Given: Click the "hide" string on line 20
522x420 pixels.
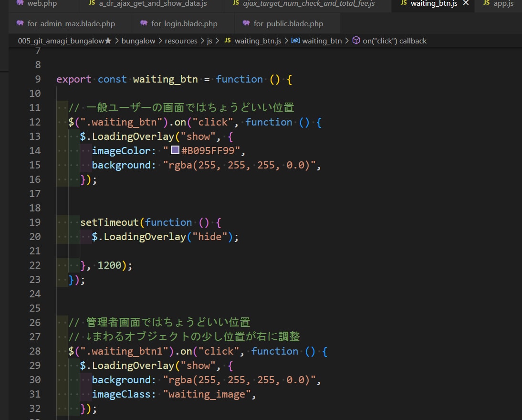Looking at the screenshot, I should pyautogui.click(x=210, y=237).
